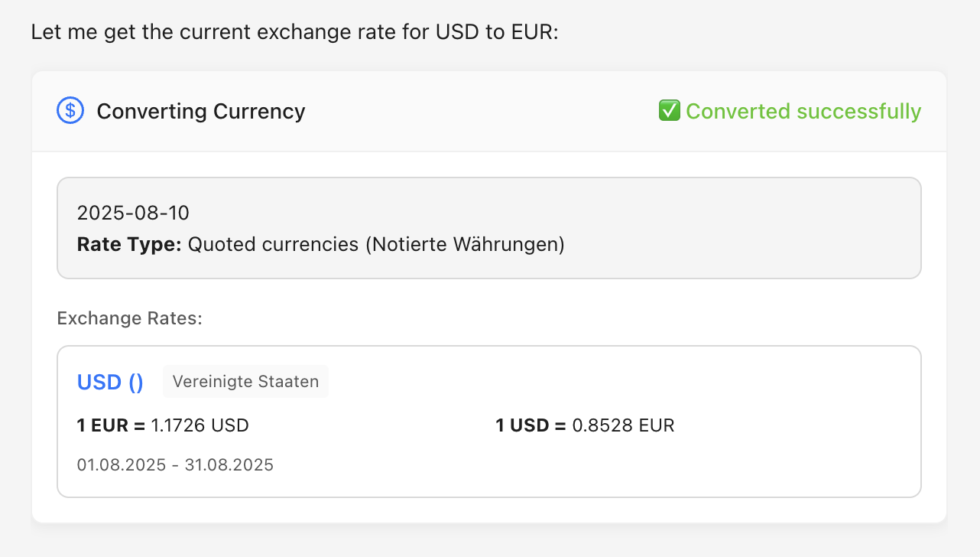Screen dimensions: 980x557
Task: Click the Quoted currencies (Notierte Währungen) text
Action: click(376, 245)
